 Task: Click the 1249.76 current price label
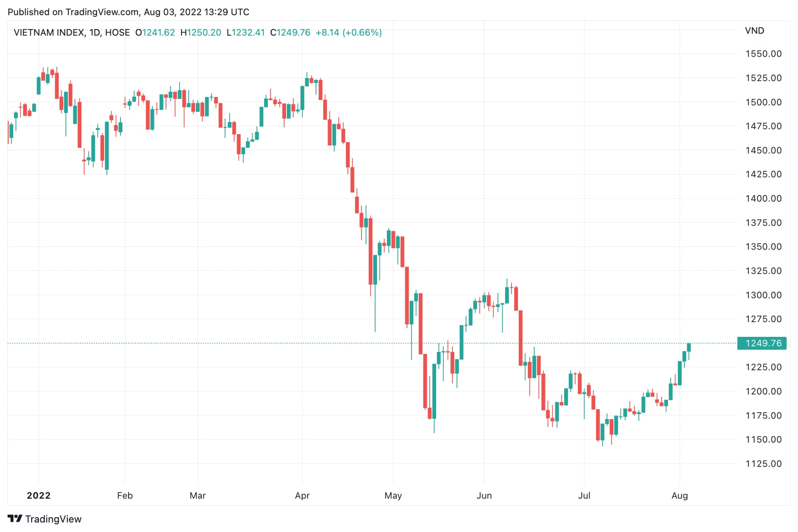point(762,343)
